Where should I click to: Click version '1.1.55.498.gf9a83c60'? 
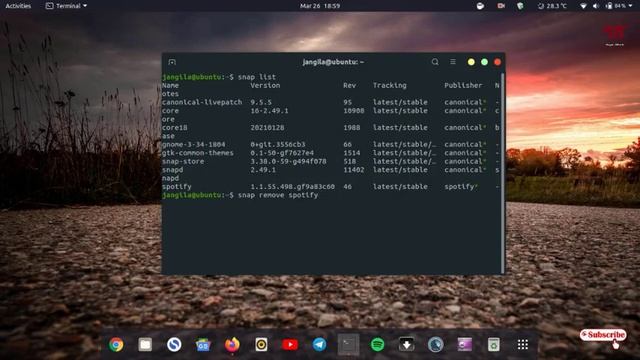click(x=293, y=187)
